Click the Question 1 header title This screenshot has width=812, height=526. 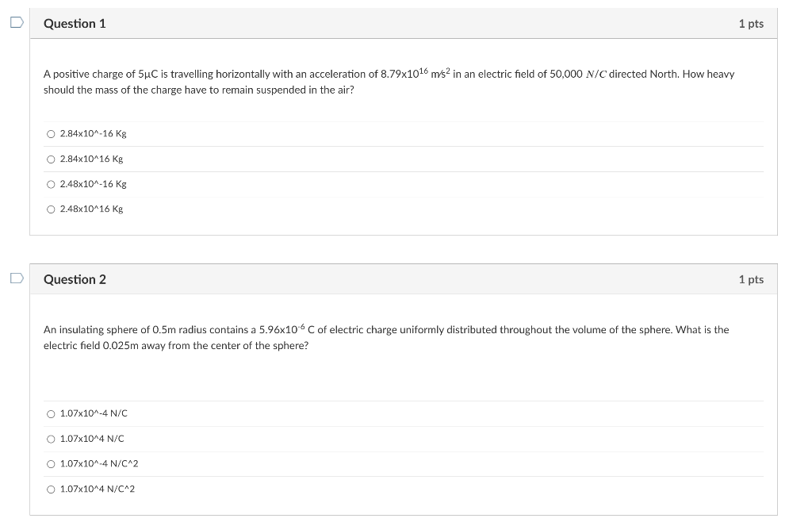tap(75, 24)
